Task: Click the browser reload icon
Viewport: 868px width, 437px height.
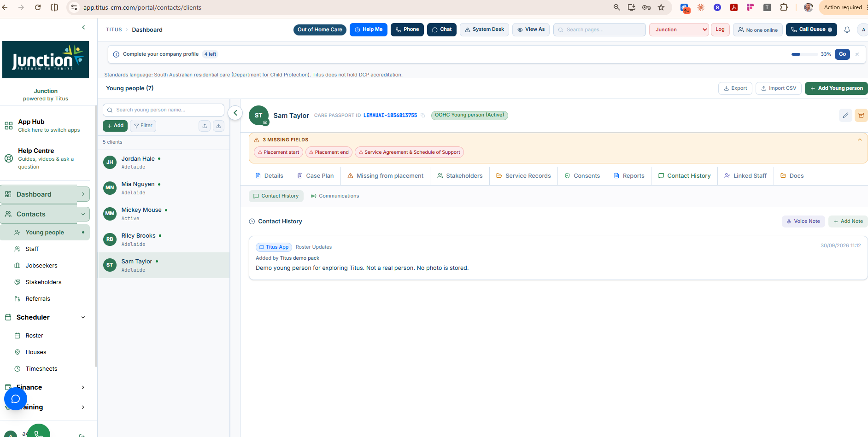Action: (x=38, y=7)
